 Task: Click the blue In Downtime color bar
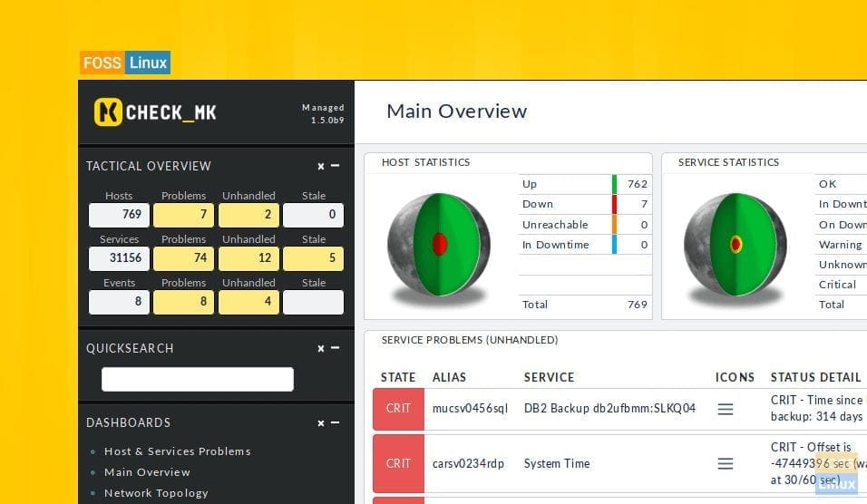tap(614, 245)
